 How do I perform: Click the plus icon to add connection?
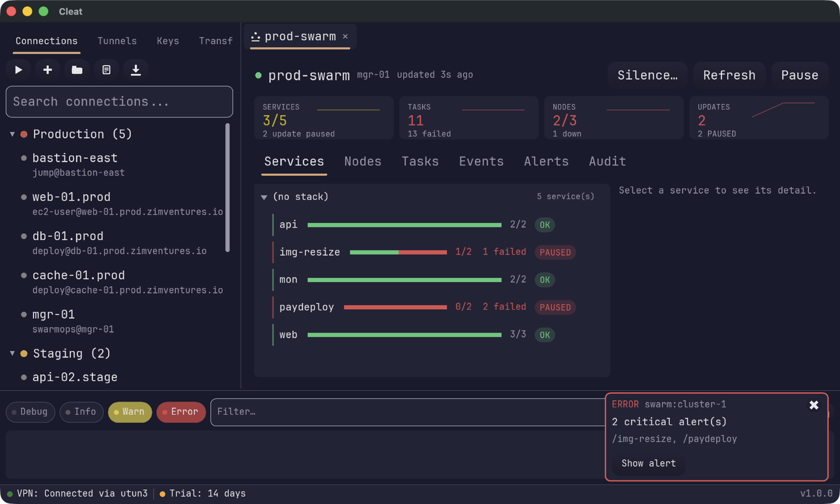pos(48,70)
